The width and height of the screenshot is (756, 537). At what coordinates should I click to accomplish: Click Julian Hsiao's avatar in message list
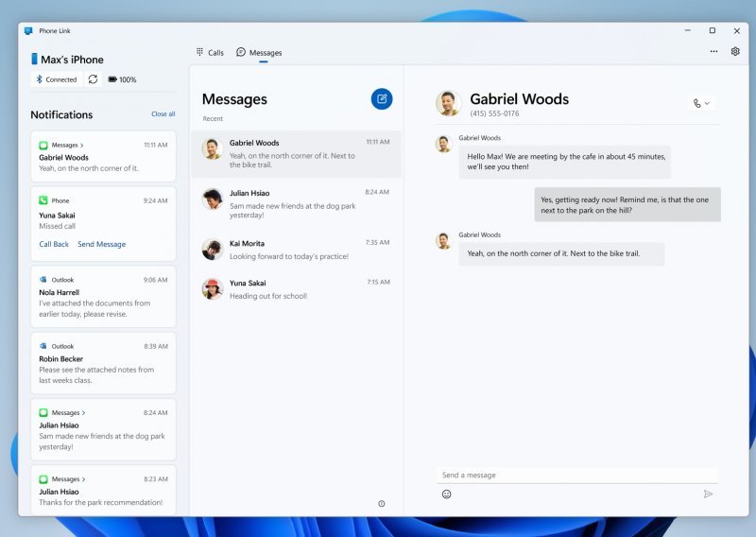pyautogui.click(x=212, y=199)
